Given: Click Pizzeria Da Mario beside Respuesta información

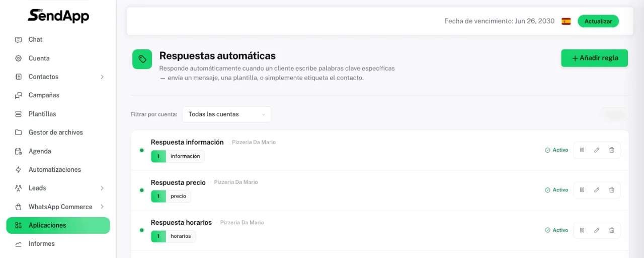Looking at the screenshot, I should click(254, 142).
